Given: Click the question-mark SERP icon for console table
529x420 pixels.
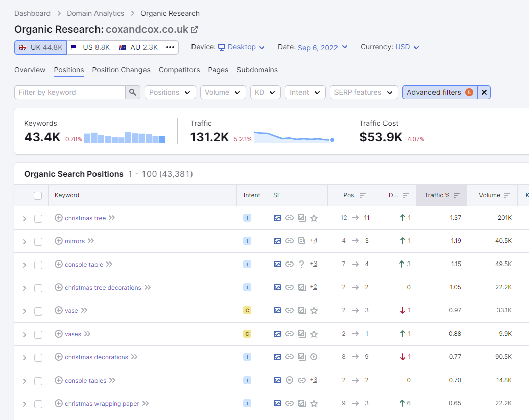Looking at the screenshot, I should pos(302,264).
